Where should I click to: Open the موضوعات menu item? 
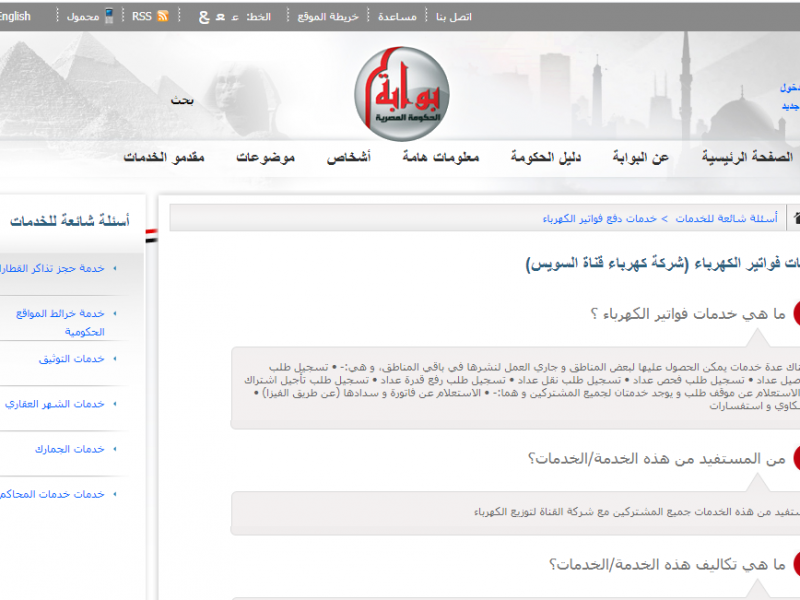[x=265, y=157]
